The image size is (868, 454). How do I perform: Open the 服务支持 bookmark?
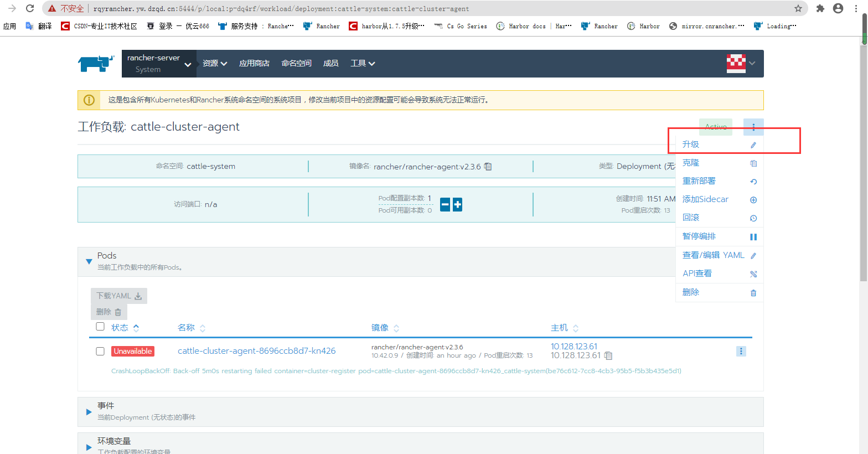pyautogui.click(x=256, y=26)
